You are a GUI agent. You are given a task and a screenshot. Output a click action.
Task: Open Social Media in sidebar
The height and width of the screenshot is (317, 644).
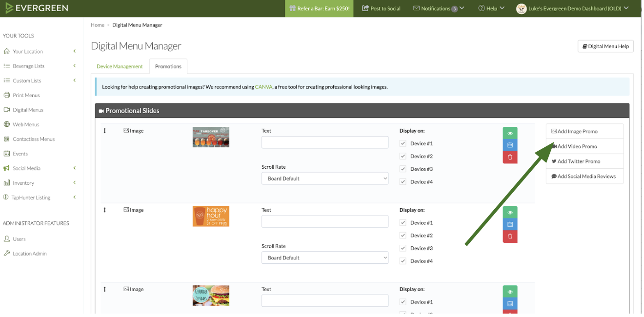(26, 168)
